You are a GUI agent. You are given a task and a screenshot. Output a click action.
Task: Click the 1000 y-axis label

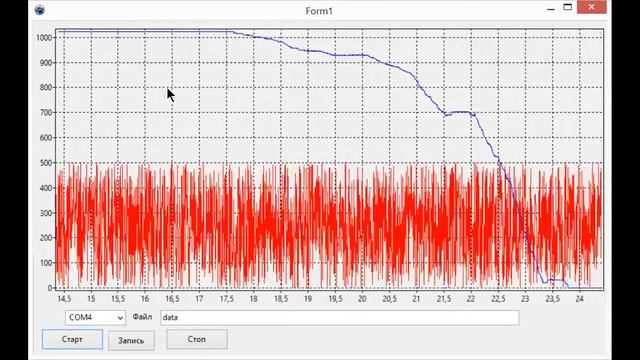tap(44, 38)
